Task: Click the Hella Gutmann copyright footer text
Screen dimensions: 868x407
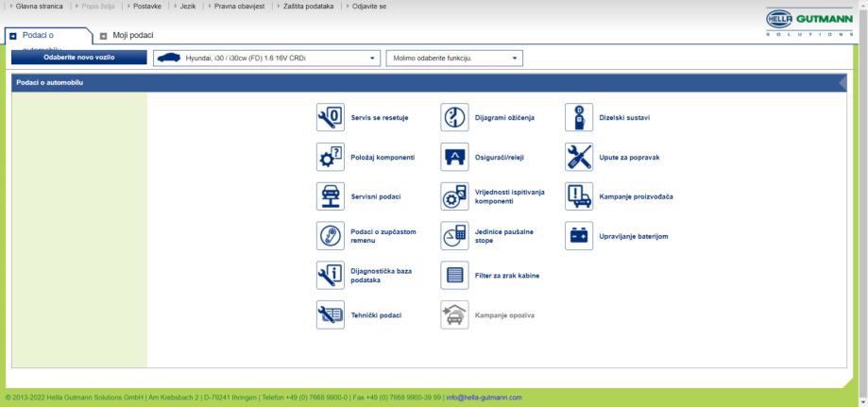Action: 223,397
